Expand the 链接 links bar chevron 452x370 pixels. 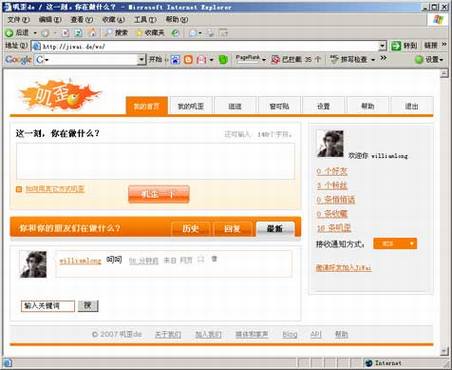tap(444, 44)
